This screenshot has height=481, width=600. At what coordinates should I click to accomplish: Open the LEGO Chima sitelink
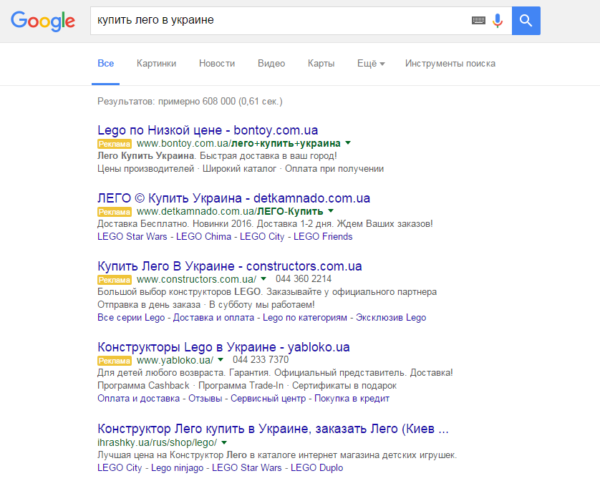[204, 236]
